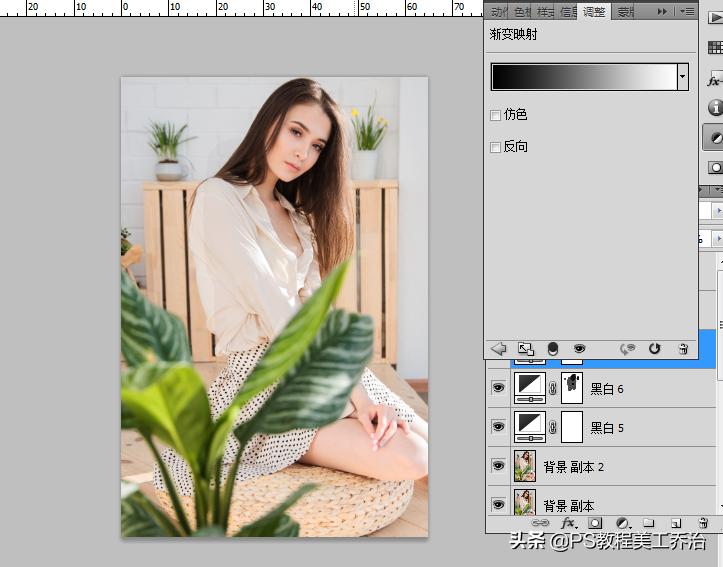Screen dimensions: 723x567
Task: Click the view previous state icon
Action: [x=627, y=349]
